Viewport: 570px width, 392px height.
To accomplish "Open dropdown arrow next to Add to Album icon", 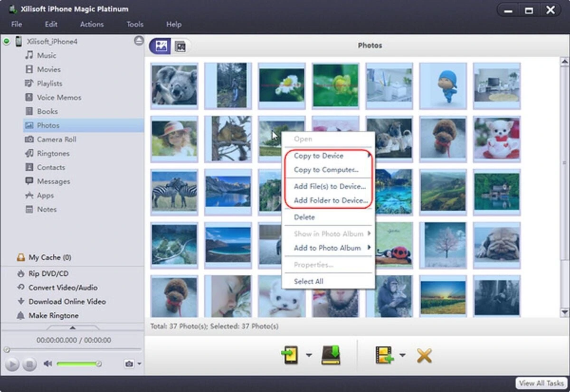I will [x=402, y=355].
